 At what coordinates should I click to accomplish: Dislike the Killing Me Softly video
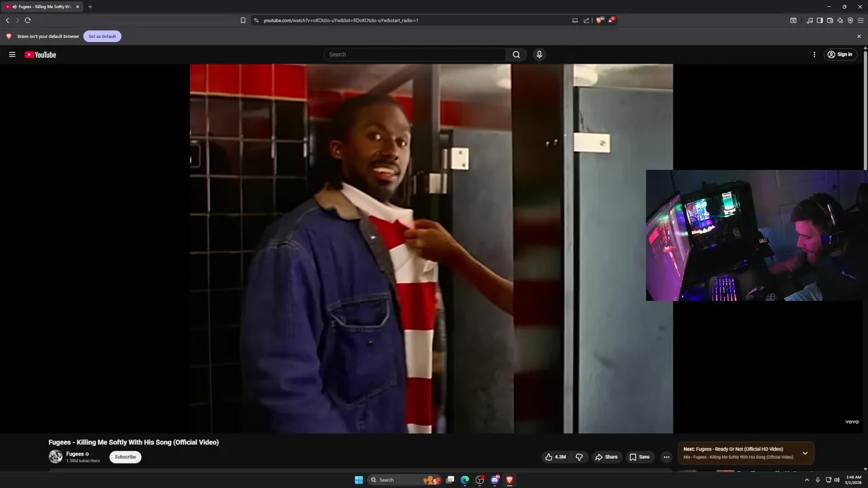click(x=579, y=457)
